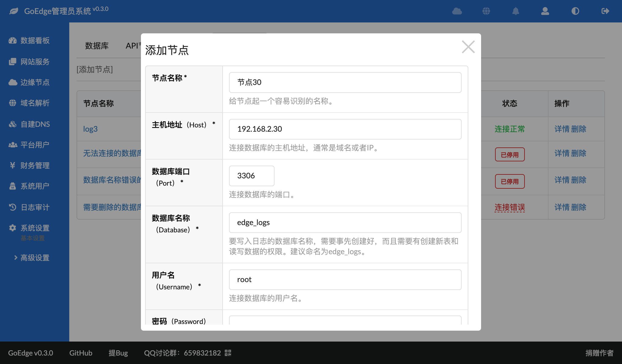Screen dimensions: 622x364
Task: Click first 已停用 status badge
Action: click(510, 155)
